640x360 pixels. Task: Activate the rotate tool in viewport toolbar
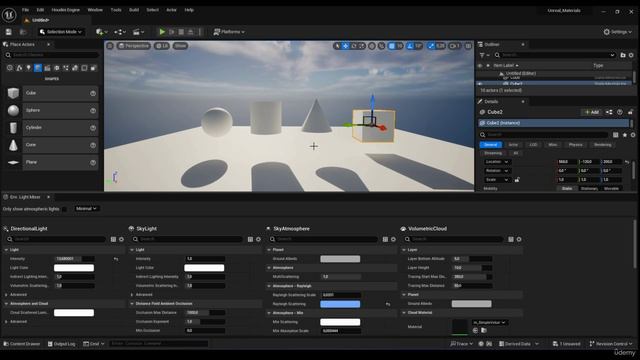click(x=354, y=46)
